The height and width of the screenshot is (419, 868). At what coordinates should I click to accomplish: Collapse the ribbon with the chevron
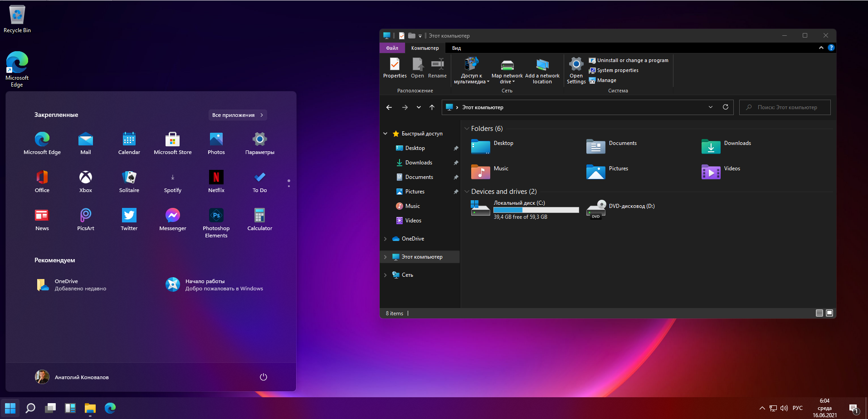821,48
